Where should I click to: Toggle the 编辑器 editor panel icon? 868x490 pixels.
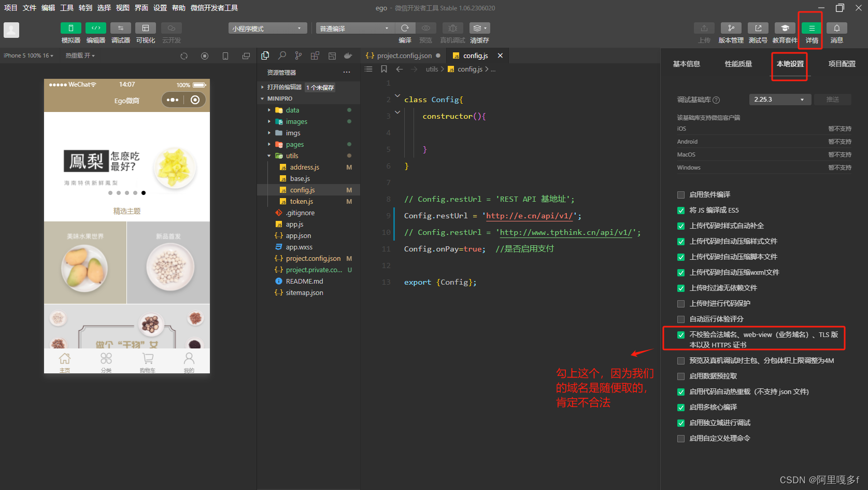point(96,28)
